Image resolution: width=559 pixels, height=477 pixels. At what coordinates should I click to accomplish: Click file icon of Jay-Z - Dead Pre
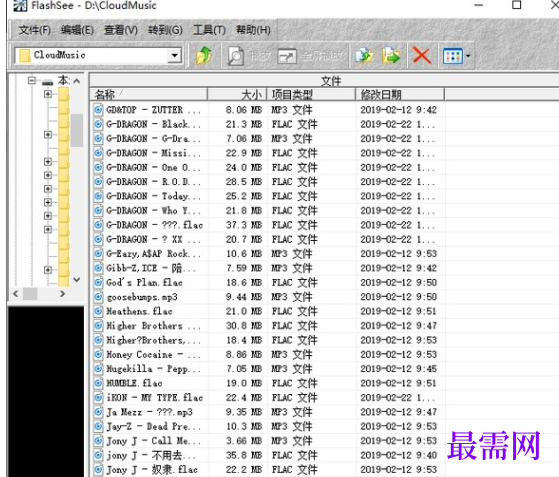tap(98, 426)
